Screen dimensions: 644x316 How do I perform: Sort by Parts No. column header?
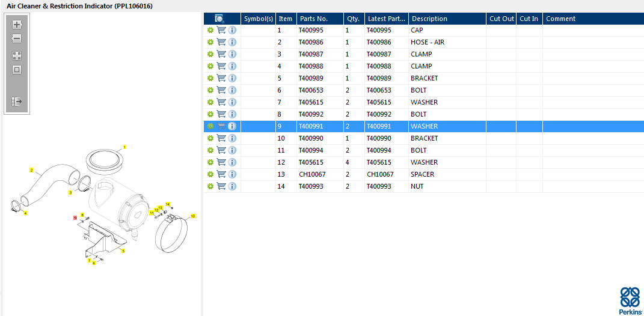320,19
